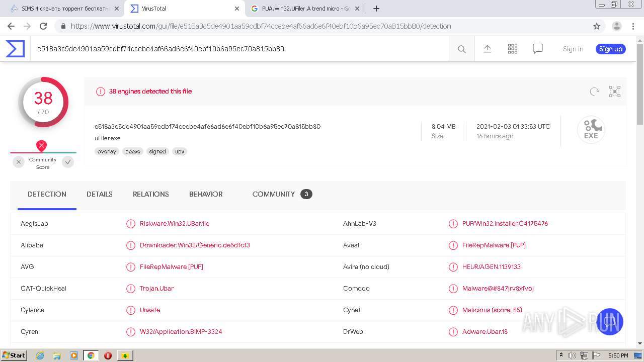
Task: Bookmark this page with star icon
Action: click(x=597, y=26)
